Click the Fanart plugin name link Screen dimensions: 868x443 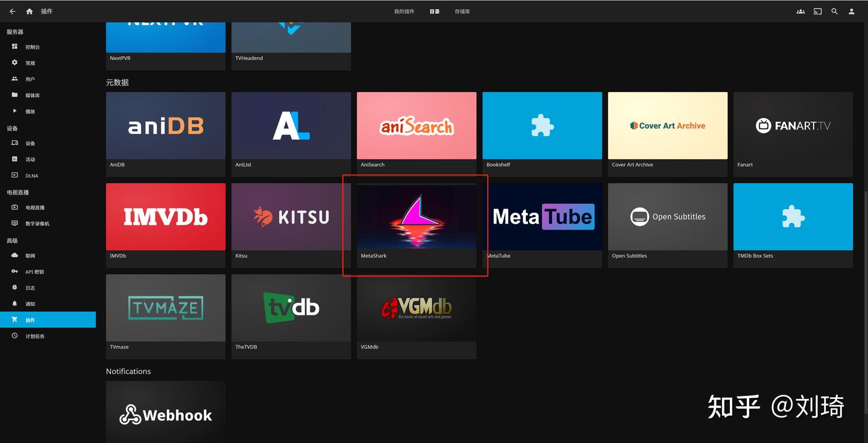745,165
